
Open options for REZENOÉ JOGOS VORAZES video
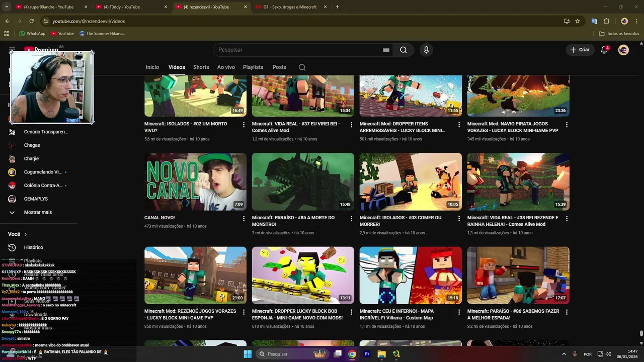tap(244, 312)
